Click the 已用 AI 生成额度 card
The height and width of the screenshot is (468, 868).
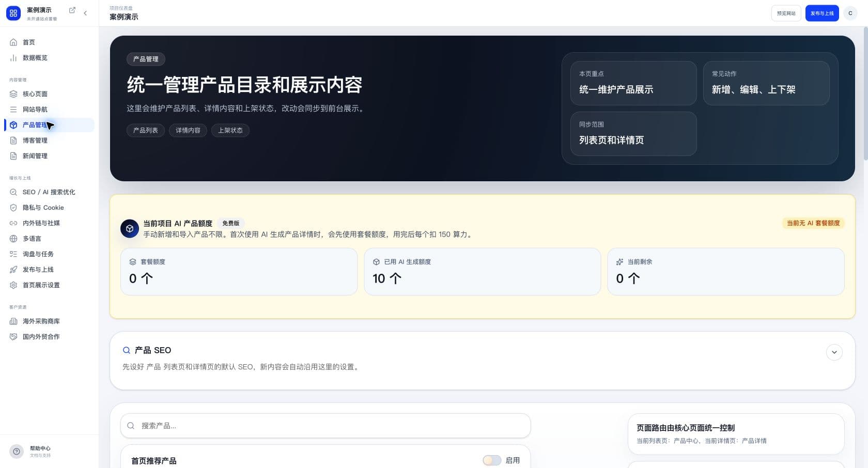[x=483, y=272]
